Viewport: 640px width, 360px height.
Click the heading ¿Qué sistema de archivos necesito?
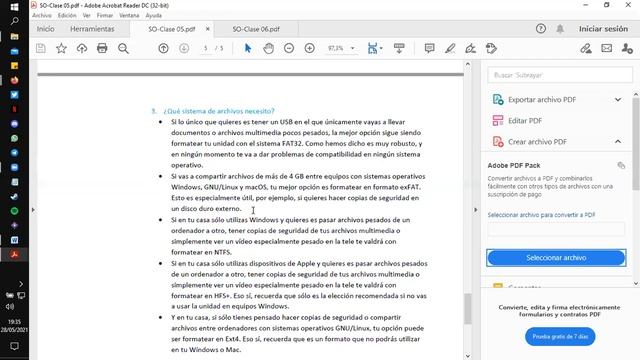click(x=219, y=111)
